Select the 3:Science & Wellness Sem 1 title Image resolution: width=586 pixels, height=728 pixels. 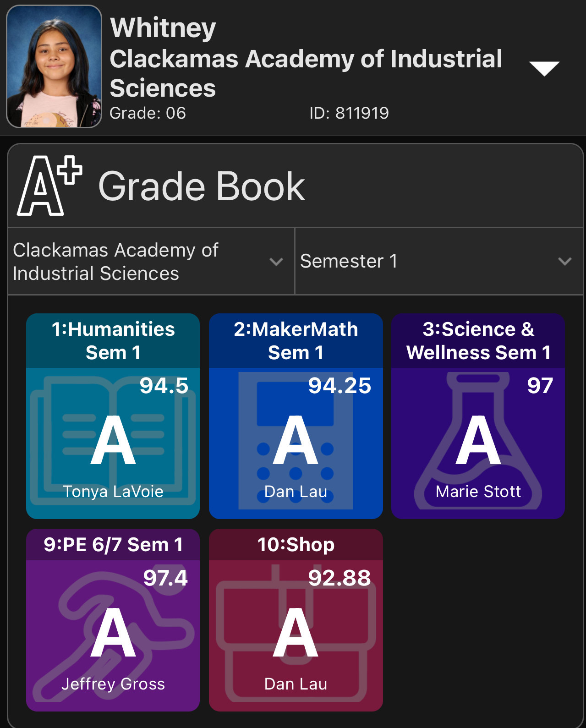[x=478, y=341]
